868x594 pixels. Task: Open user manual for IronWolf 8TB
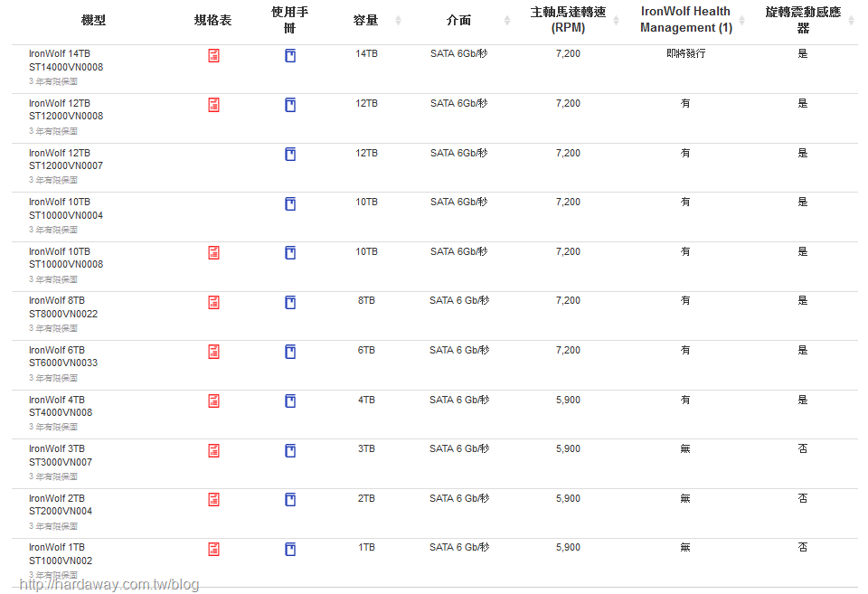[290, 302]
